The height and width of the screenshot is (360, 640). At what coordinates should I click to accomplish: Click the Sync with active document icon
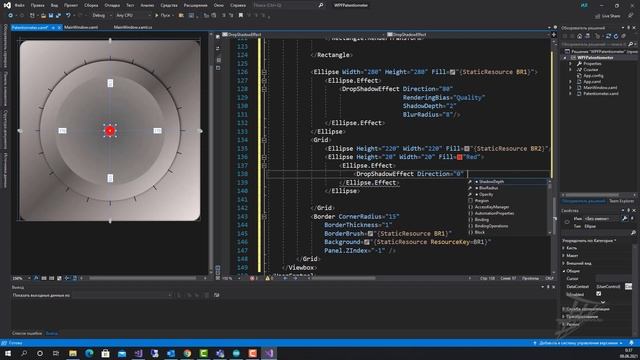[608, 36]
